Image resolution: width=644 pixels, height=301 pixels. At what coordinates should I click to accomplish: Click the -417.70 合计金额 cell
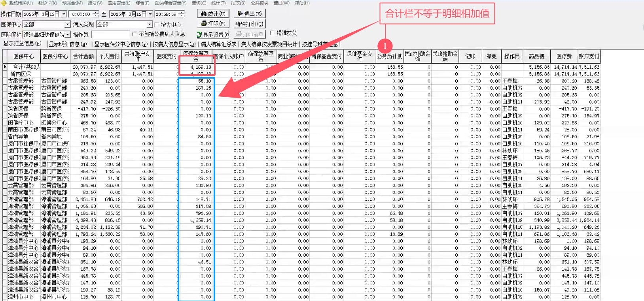click(x=83, y=109)
